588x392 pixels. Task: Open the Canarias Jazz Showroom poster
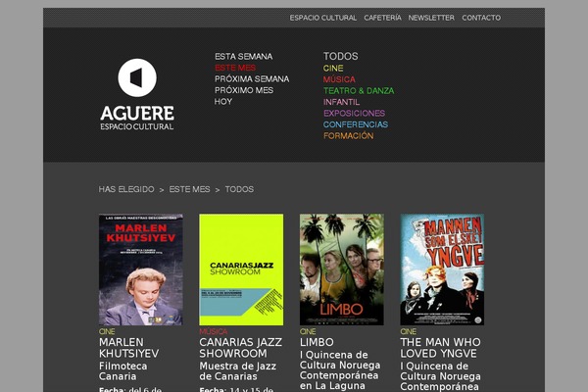[x=241, y=269]
